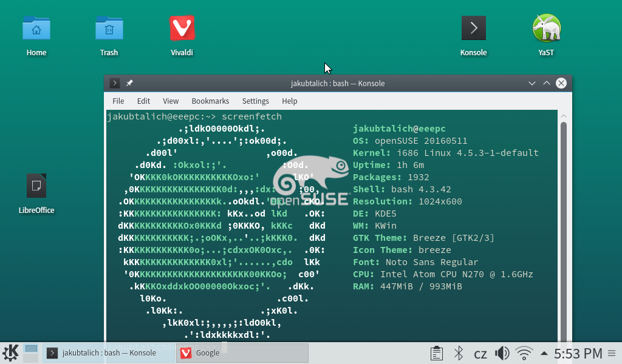
Task: Open Bluetooth tray settings
Action: pos(459,353)
